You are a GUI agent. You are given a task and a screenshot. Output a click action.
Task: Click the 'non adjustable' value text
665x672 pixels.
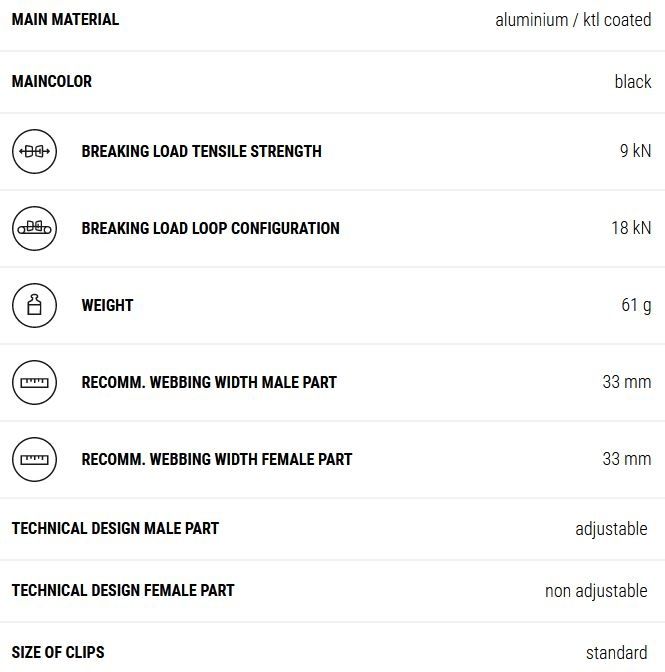[x=596, y=591]
